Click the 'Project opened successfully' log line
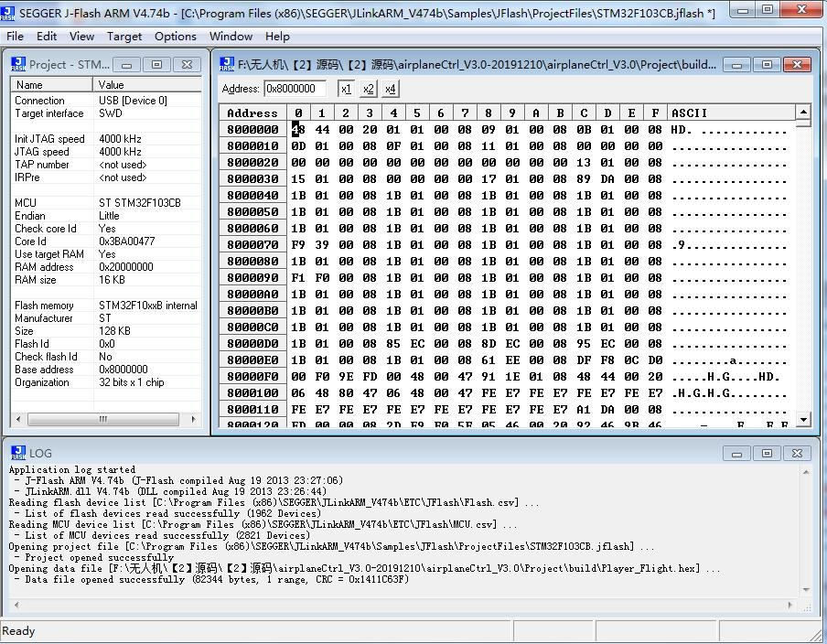The image size is (827, 644). 99,557
